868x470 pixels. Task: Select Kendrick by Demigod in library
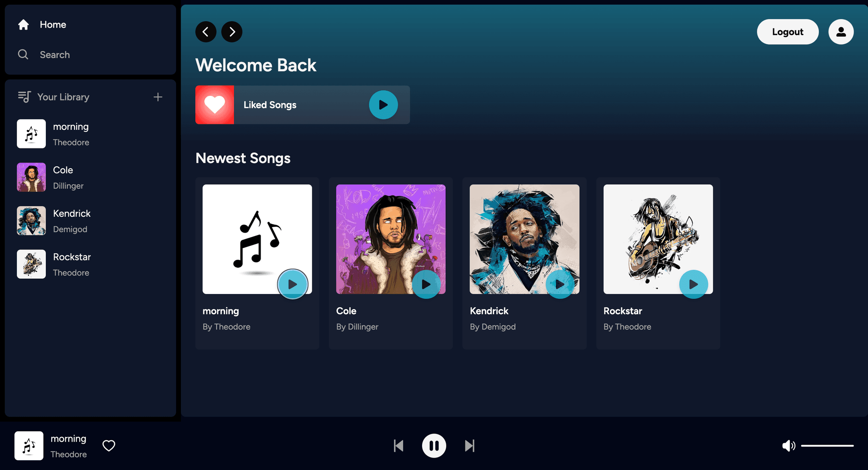[x=90, y=221]
